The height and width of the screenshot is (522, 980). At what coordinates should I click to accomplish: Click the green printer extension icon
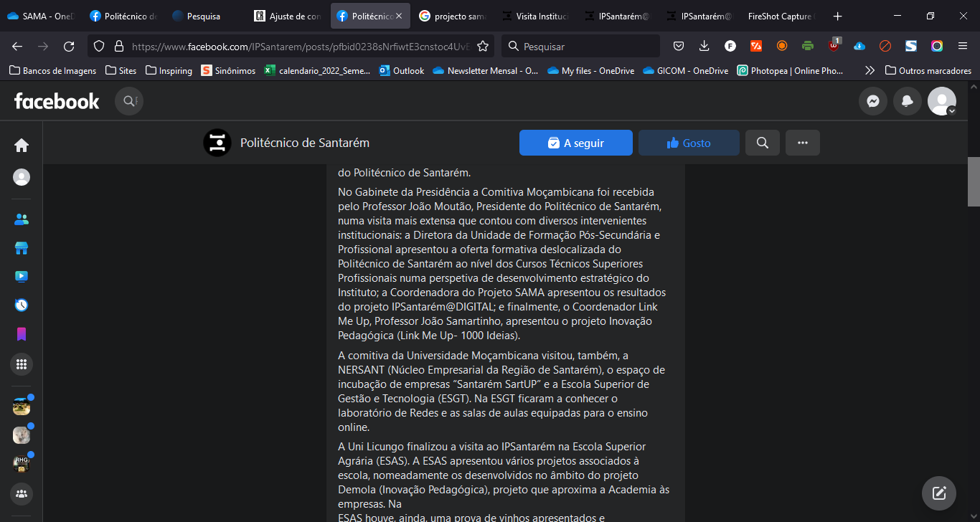808,46
